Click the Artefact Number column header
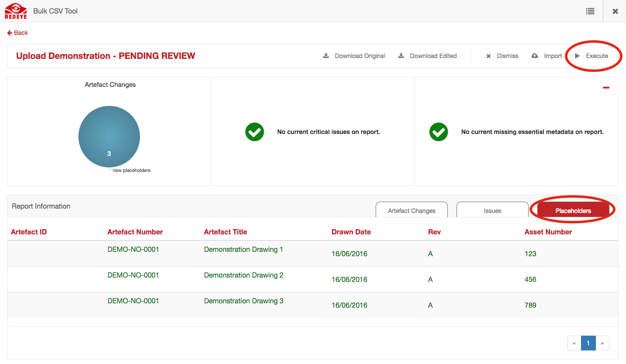 (x=135, y=232)
